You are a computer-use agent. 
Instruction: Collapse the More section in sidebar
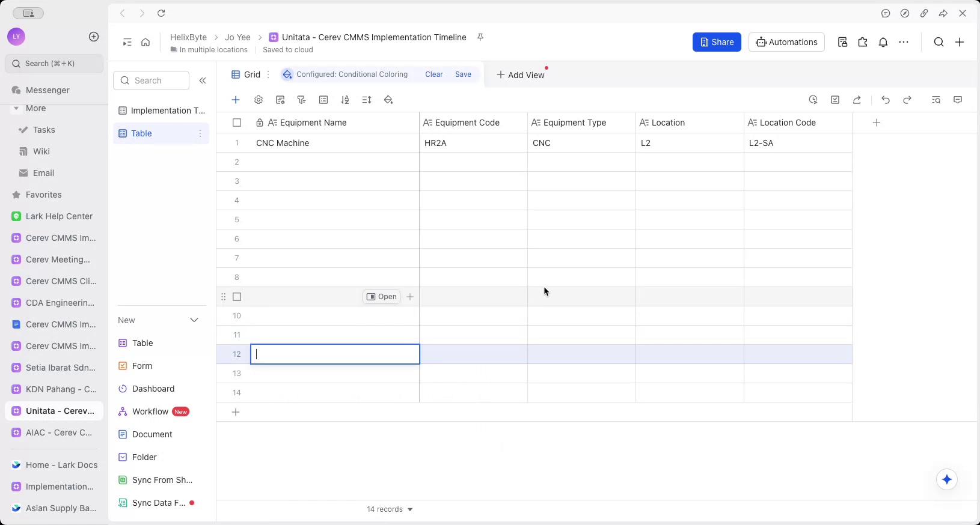click(x=16, y=109)
